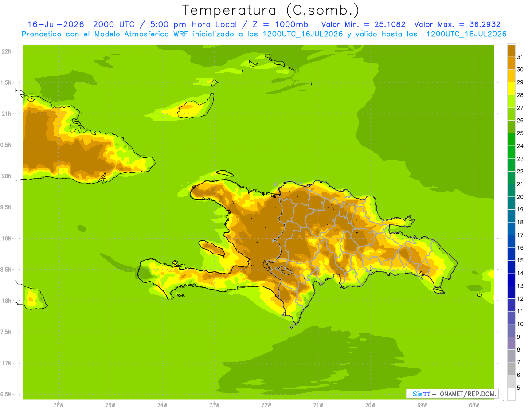This screenshot has width=532, height=411.
Task: Click color bar swatch between 12 and 13
Action: [511, 292]
